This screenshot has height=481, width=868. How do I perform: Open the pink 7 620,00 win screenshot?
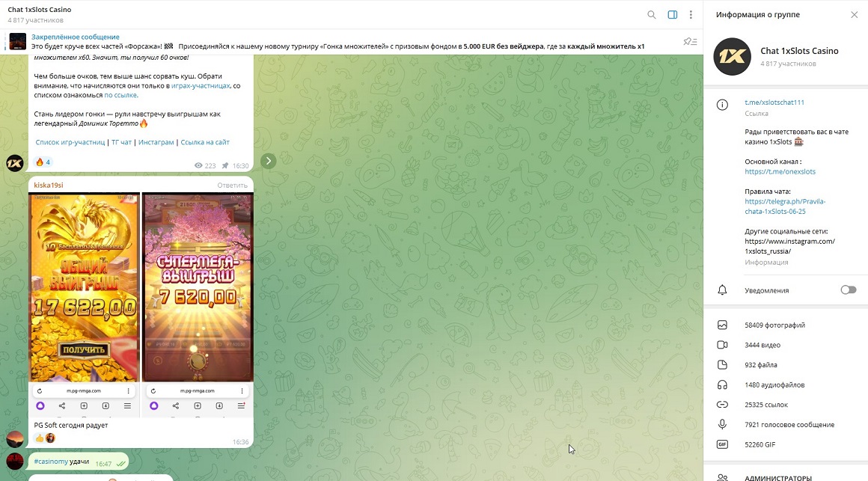pyautogui.click(x=198, y=288)
